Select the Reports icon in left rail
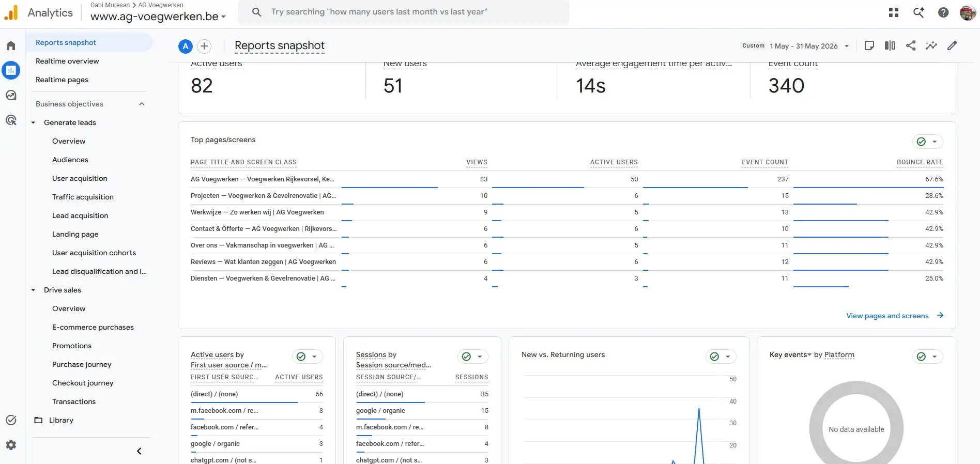980x464 pixels. point(11,70)
